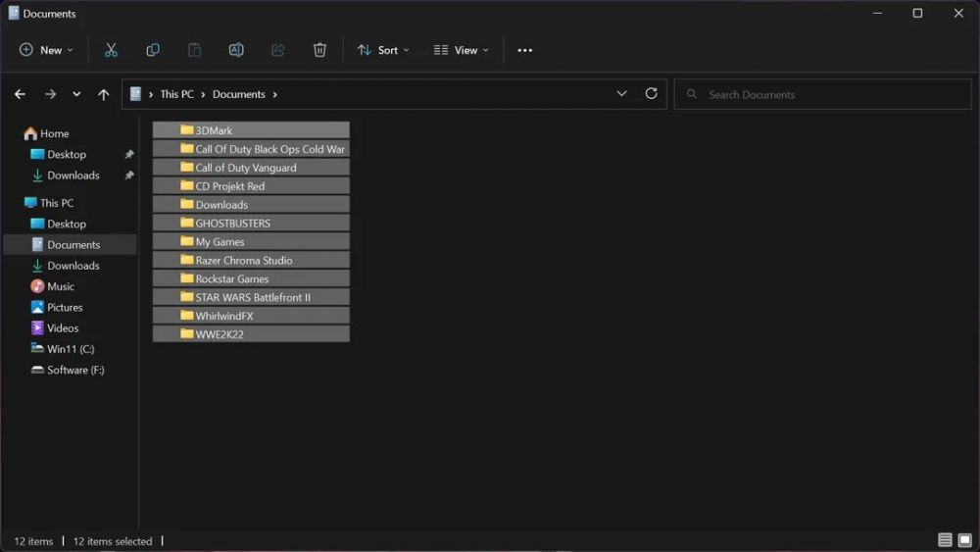Click the Paste clipboard icon
The image size is (980, 552).
coord(194,50)
